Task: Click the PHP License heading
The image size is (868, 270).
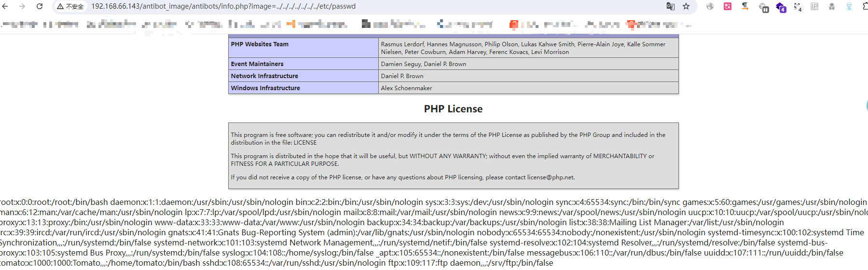Action: (453, 109)
